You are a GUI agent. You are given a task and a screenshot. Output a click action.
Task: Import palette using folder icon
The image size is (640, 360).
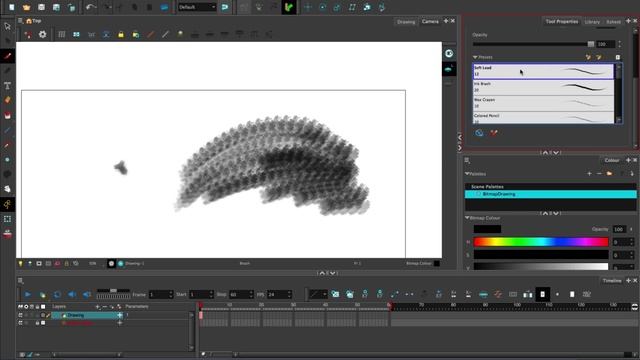[x=609, y=173]
